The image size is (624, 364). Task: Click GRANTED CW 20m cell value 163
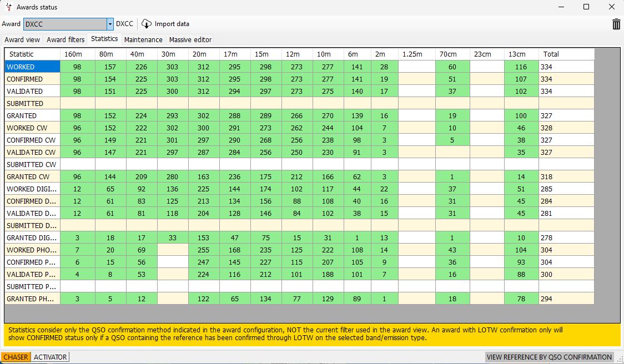pyautogui.click(x=204, y=176)
